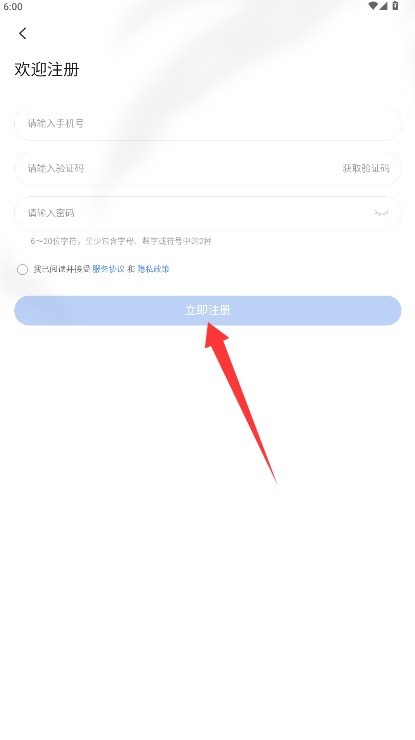415x740 pixels.
Task: Tap the 我已阅读并接受 agreement label
Action: 61,269
